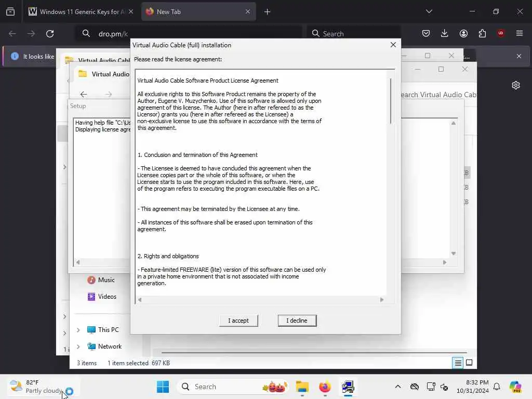The width and height of the screenshot is (532, 399).
Task: Open File Explorer from the taskbar
Action: click(302, 387)
